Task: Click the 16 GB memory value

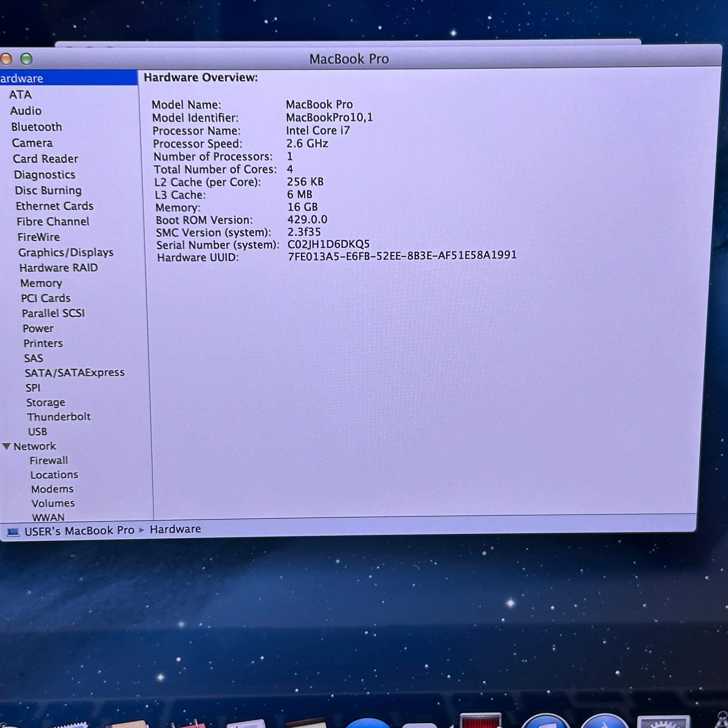Action: click(x=303, y=207)
